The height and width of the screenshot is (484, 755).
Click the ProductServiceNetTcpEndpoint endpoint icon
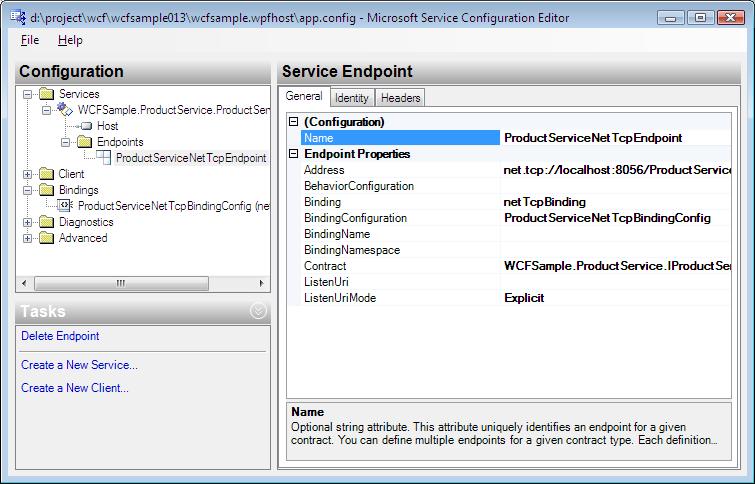click(x=104, y=157)
